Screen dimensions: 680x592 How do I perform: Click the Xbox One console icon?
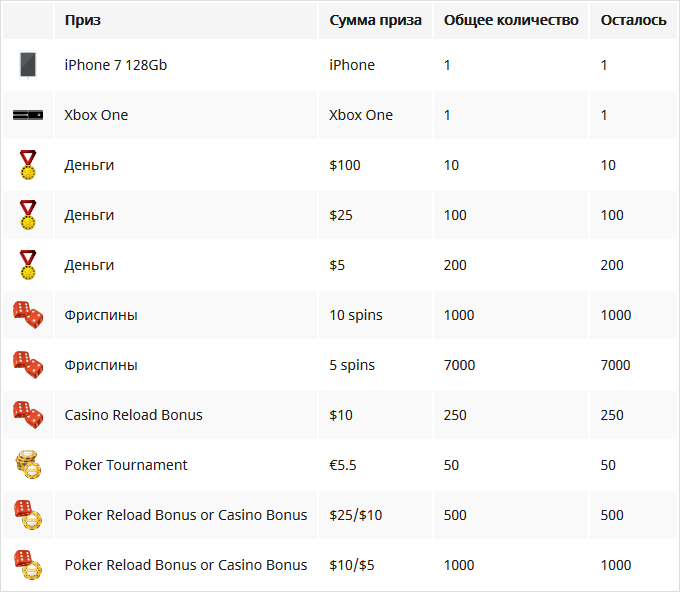pyautogui.click(x=28, y=115)
